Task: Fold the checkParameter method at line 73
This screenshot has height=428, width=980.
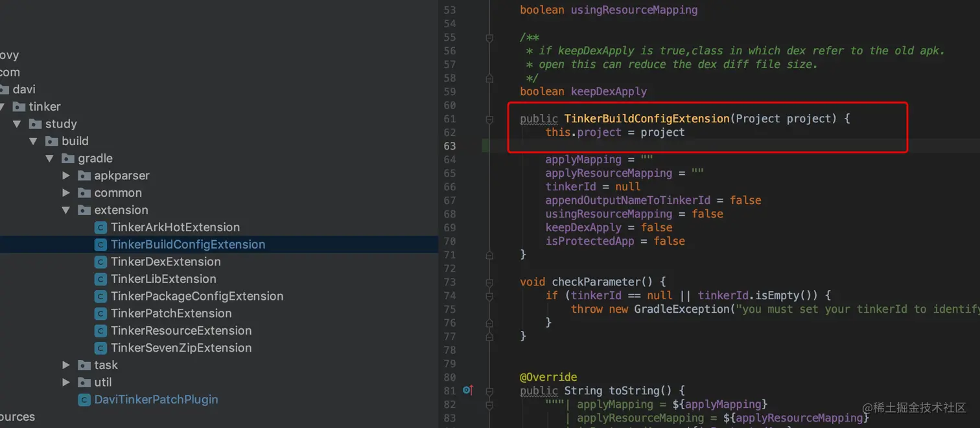Action: 489,282
